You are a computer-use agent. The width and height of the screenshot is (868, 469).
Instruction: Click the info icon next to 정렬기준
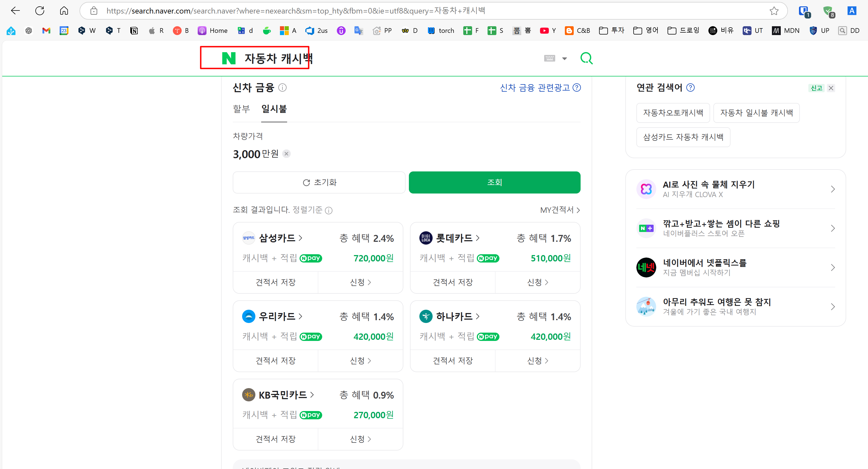tap(329, 210)
